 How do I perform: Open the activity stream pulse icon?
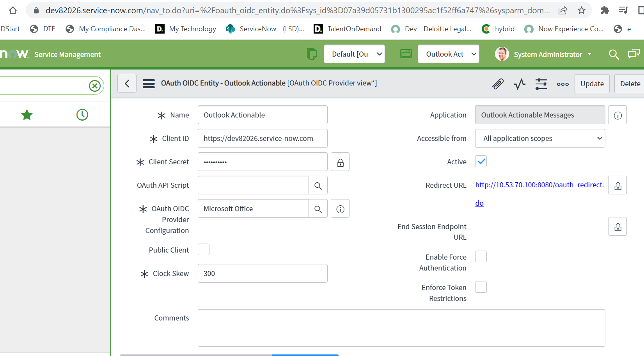pyautogui.click(x=520, y=84)
